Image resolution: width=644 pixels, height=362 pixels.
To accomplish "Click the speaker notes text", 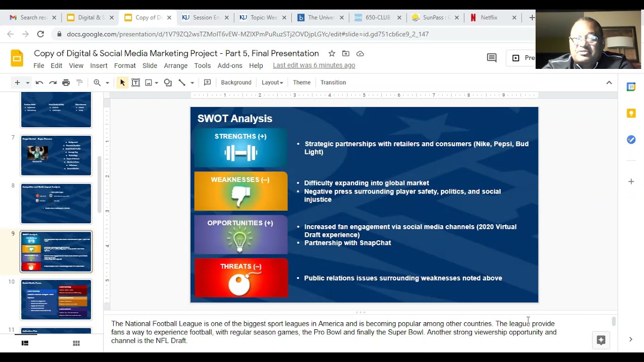I will tap(334, 332).
